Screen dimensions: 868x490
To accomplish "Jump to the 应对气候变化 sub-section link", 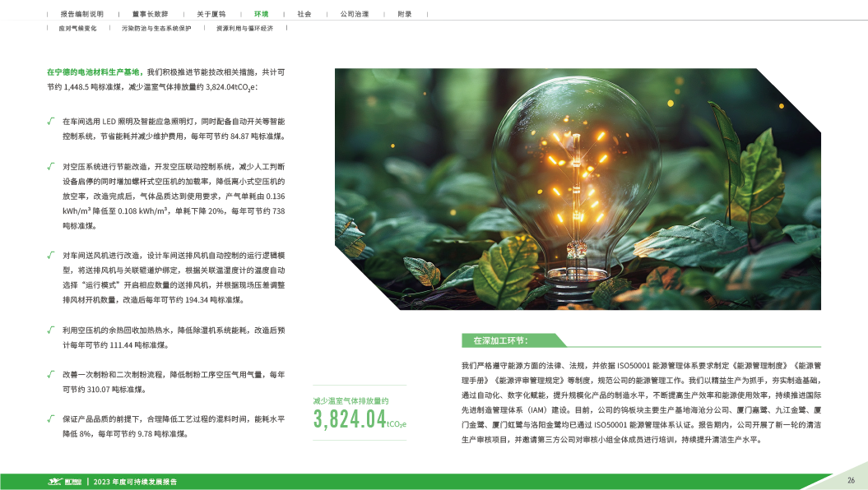I will (77, 28).
